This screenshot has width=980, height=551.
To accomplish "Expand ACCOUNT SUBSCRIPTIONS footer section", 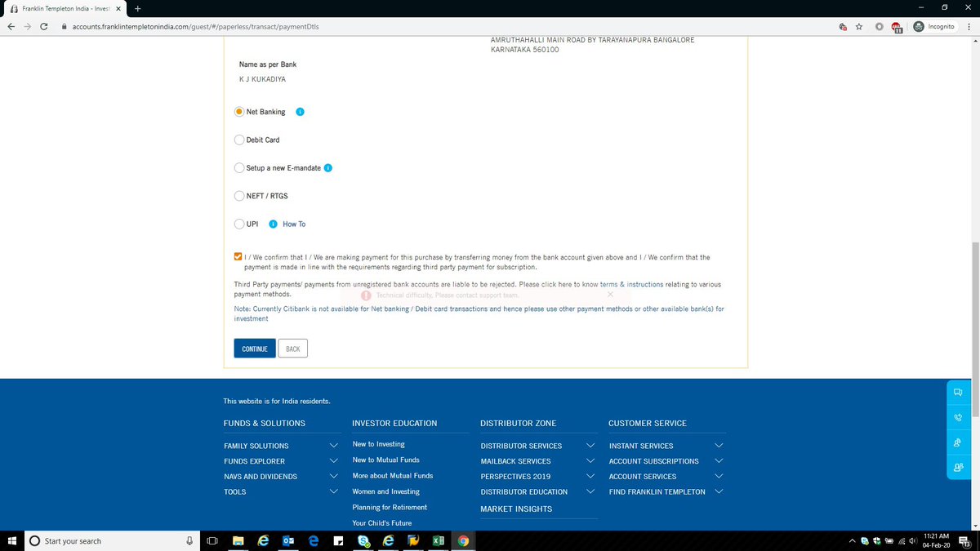I will pyautogui.click(x=719, y=461).
